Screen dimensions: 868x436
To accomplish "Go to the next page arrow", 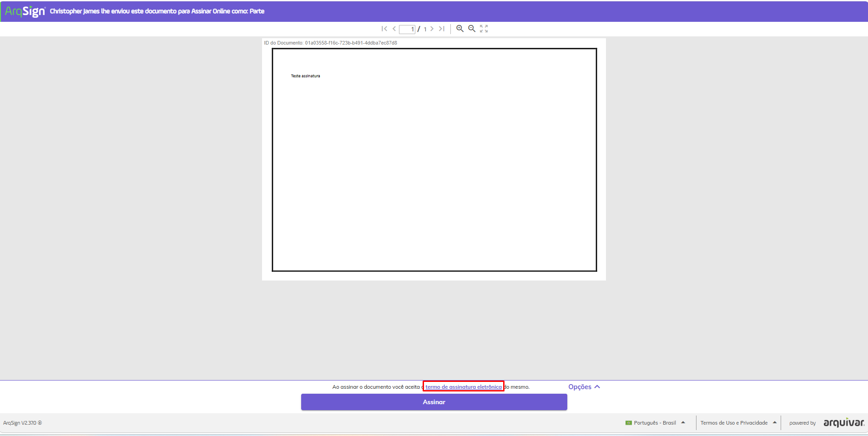I will pos(432,29).
